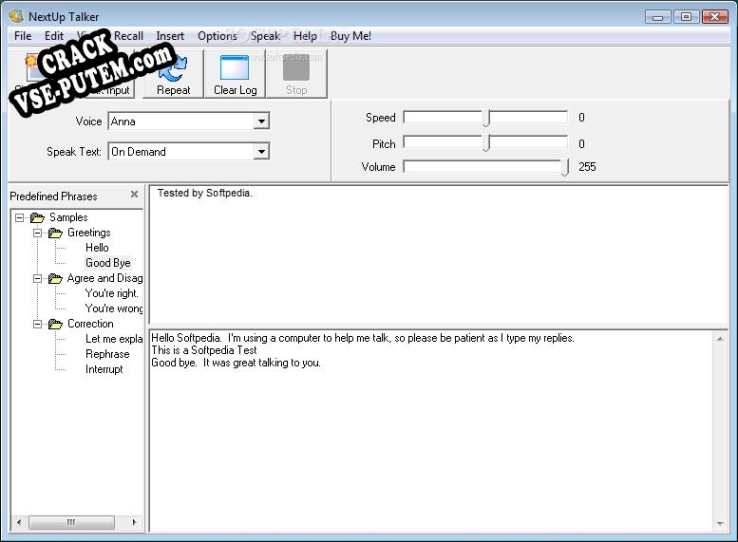Open the Speak Text dropdown arrow
This screenshot has width=738, height=542.
pyautogui.click(x=261, y=151)
